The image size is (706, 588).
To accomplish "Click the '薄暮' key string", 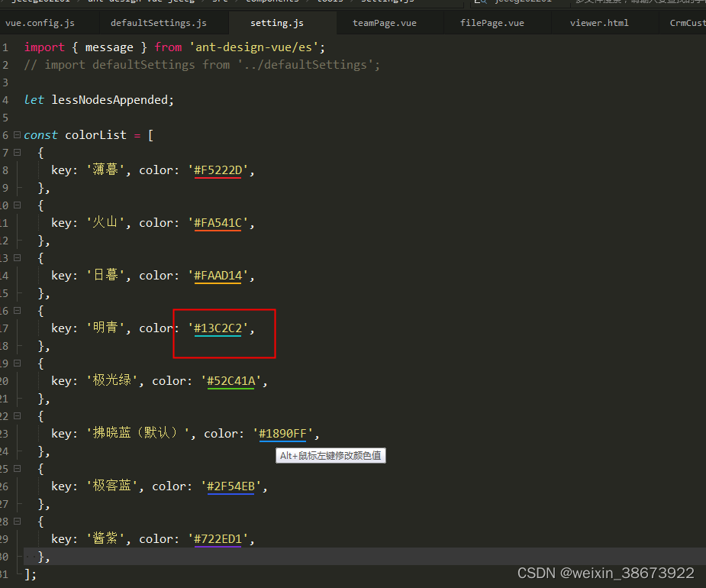I will (x=105, y=170).
